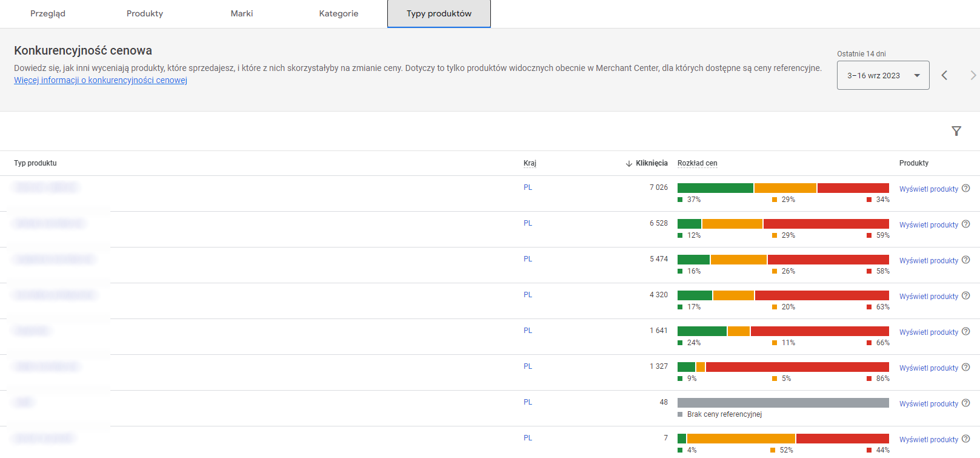The width and height of the screenshot is (980, 458).
Task: Click red price bar in 1 327 row
Action: pyautogui.click(x=798, y=367)
